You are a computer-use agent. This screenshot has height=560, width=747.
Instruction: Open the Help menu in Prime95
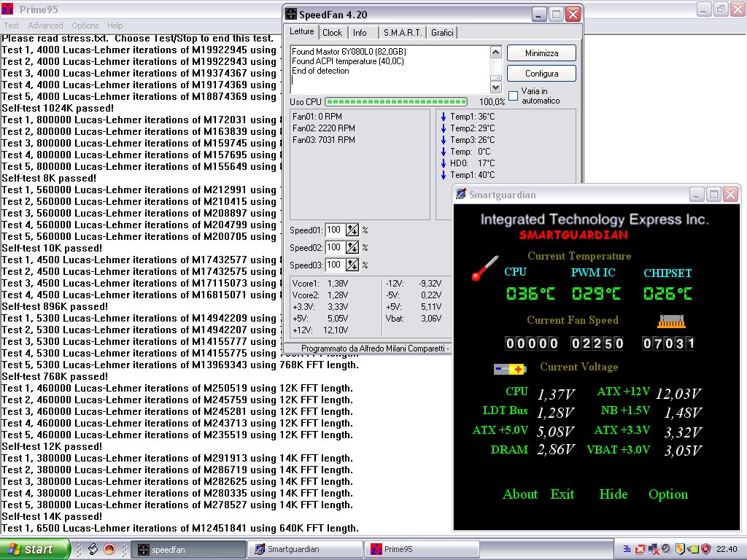tap(115, 26)
